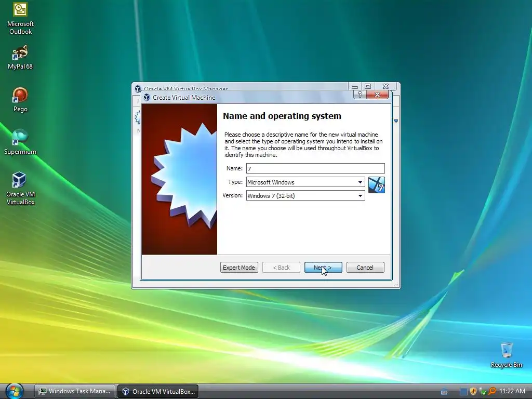This screenshot has width=532, height=399.
Task: Open Microsoft Outlook desktop icon
Action: click(x=20, y=18)
